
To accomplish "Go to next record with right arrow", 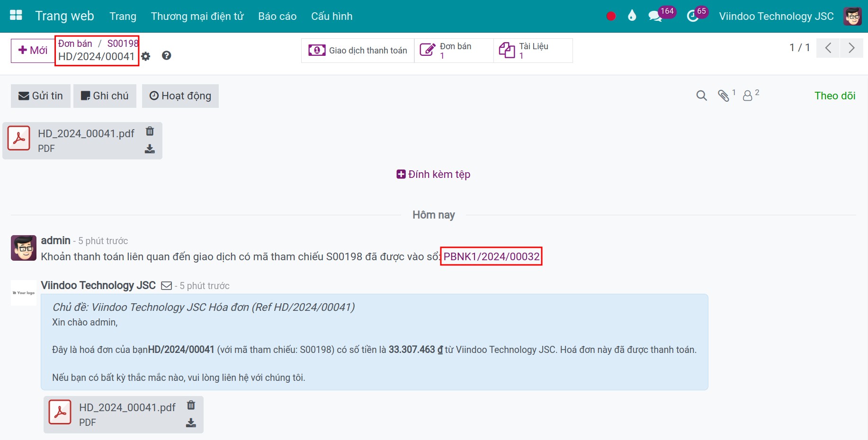I will [851, 48].
